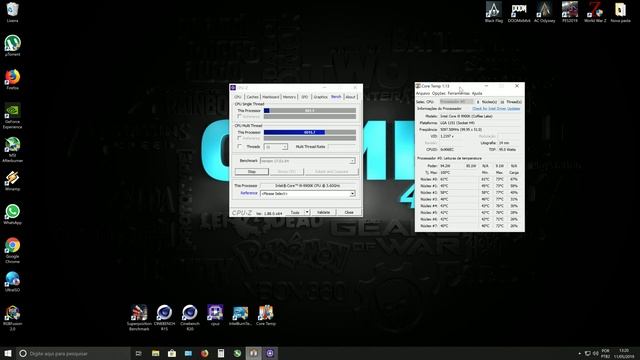
Task: Open the Nova pasta folder icon
Action: point(620,12)
